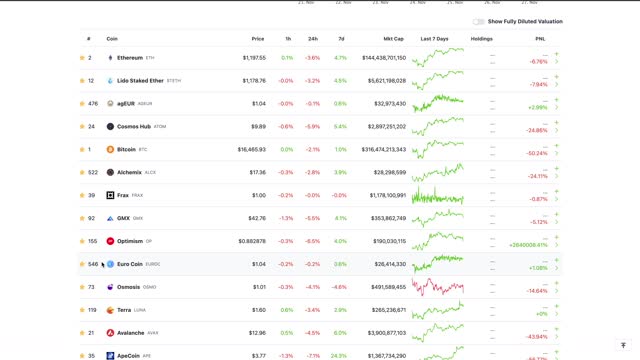Expand Cosmos Hub PNL chevron

(556, 130)
